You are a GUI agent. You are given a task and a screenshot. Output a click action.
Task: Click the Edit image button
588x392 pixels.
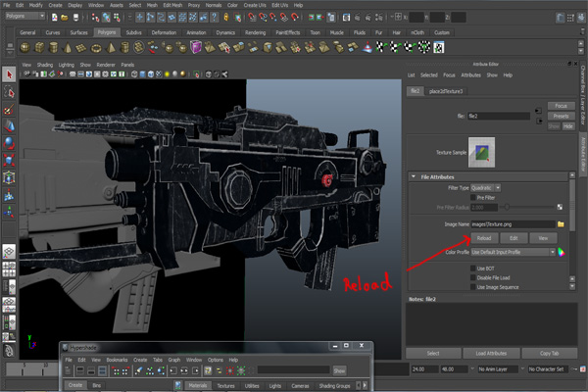click(x=514, y=238)
